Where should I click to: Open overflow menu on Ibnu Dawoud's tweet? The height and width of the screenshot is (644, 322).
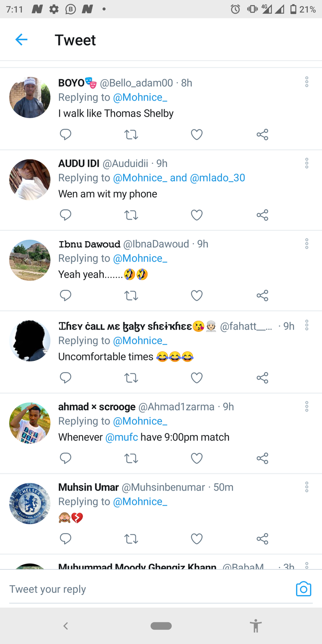coord(307,243)
